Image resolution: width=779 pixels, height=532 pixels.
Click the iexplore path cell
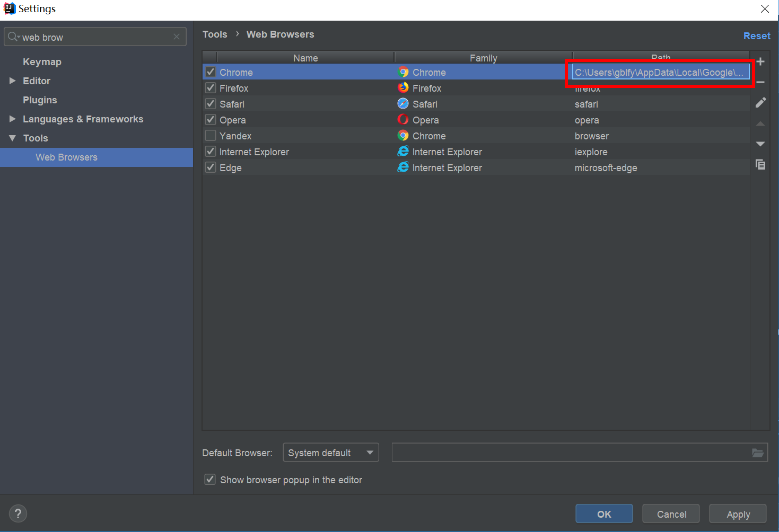pyautogui.click(x=661, y=152)
